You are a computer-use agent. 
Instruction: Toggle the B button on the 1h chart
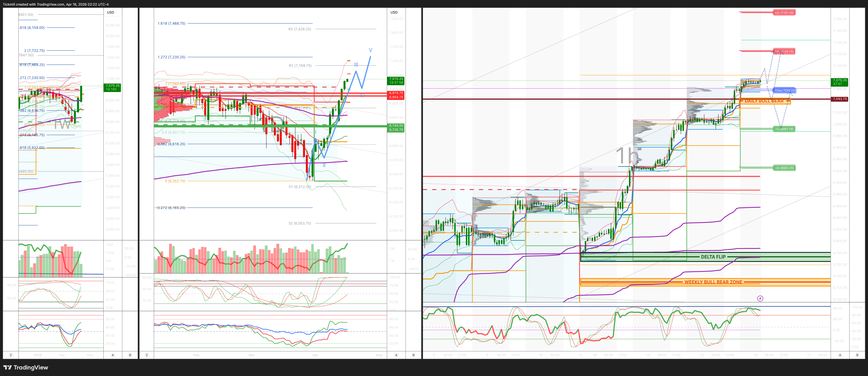tap(857, 355)
